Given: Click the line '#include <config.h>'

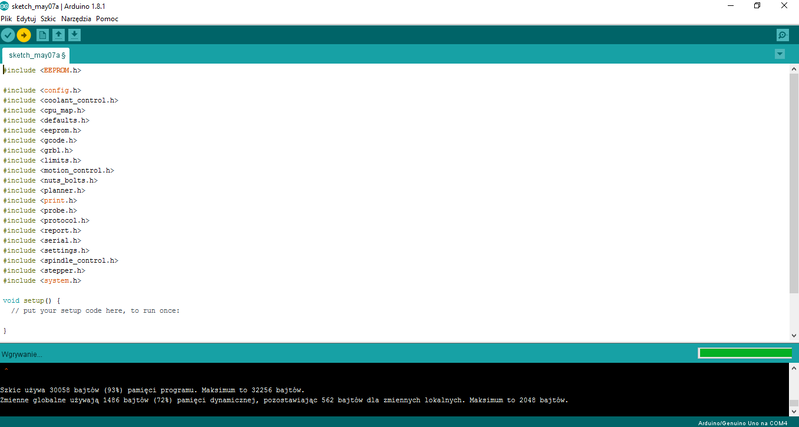Looking at the screenshot, I should [x=42, y=90].
